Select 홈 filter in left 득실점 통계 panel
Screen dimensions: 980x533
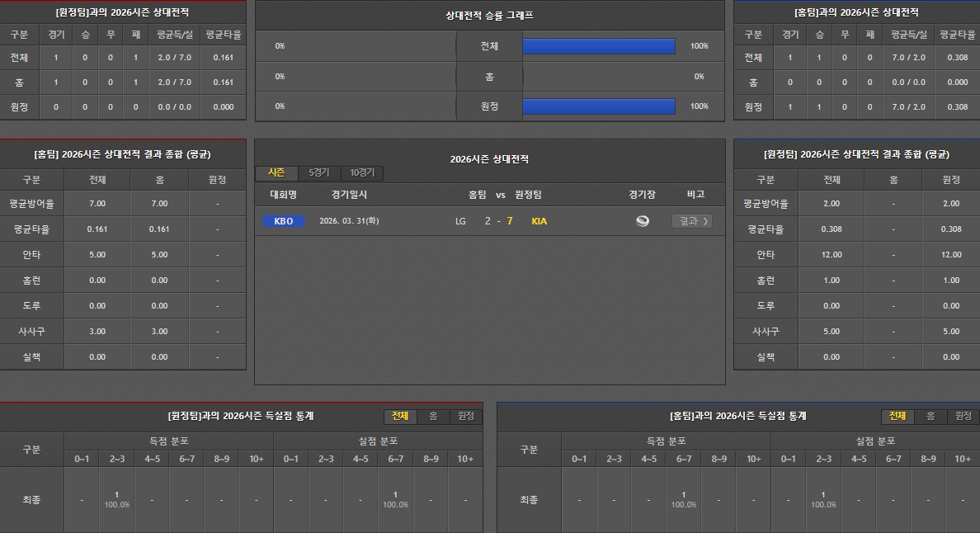click(433, 417)
